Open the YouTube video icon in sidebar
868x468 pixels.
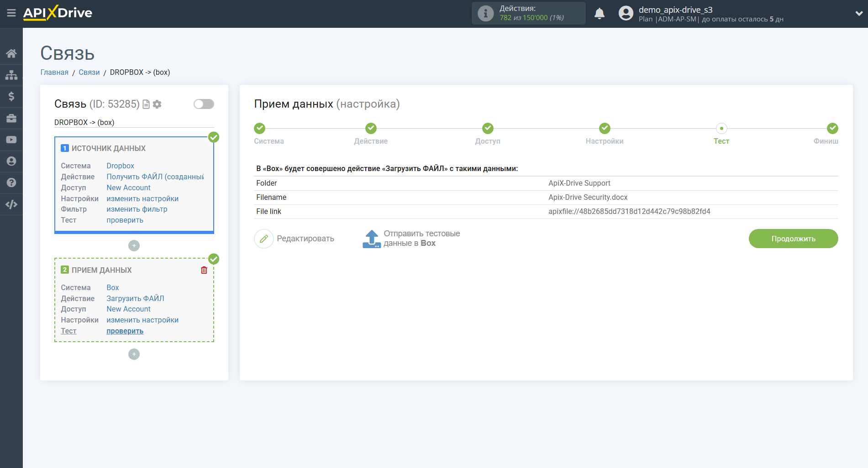coord(11,140)
